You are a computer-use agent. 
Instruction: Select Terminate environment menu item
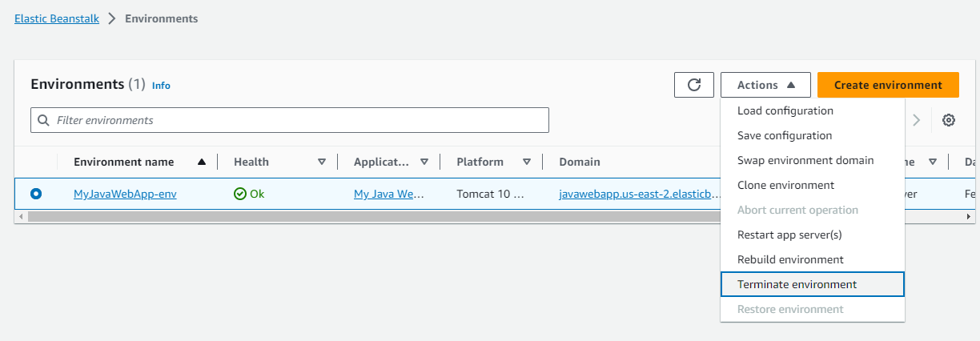813,284
